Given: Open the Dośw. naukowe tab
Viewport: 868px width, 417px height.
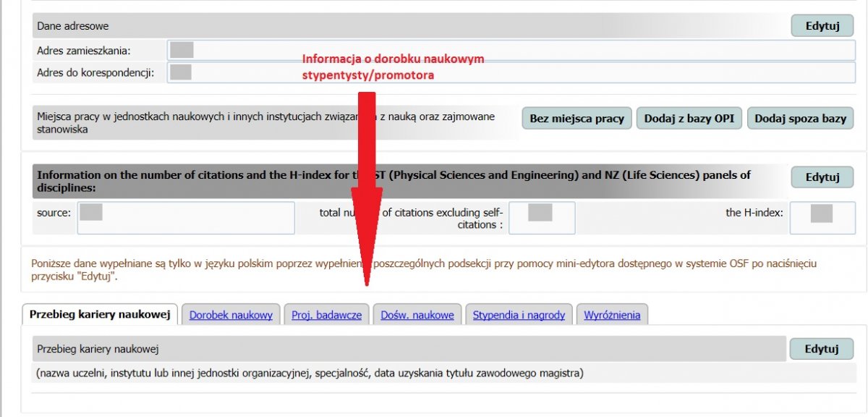Looking at the screenshot, I should (417, 315).
